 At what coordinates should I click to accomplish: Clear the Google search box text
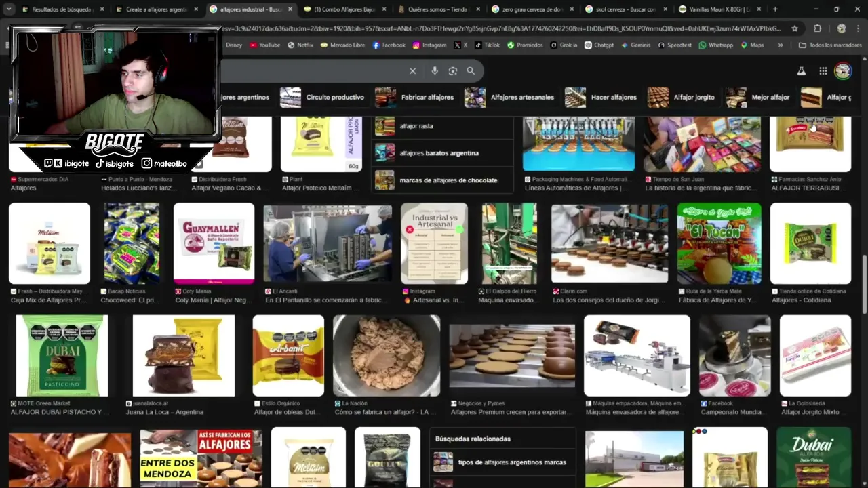coord(412,71)
